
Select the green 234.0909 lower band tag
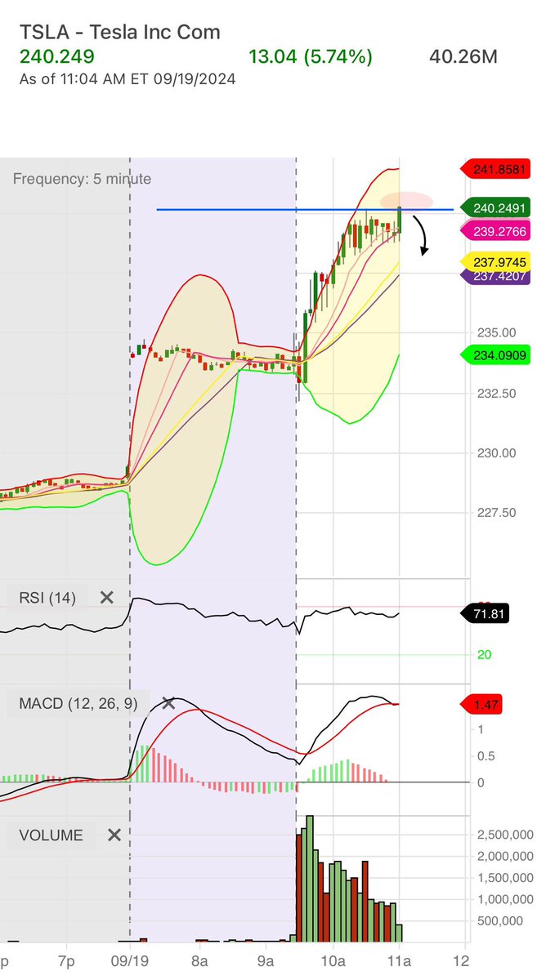click(495, 355)
